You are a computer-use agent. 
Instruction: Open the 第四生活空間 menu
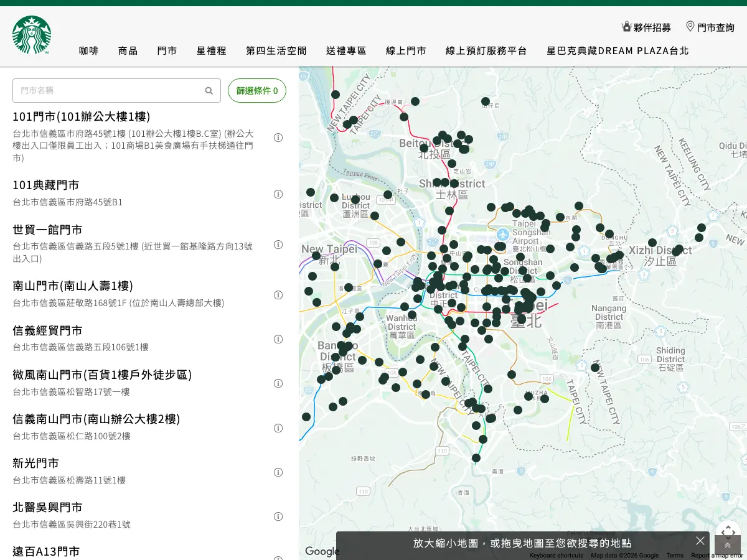[x=276, y=50]
